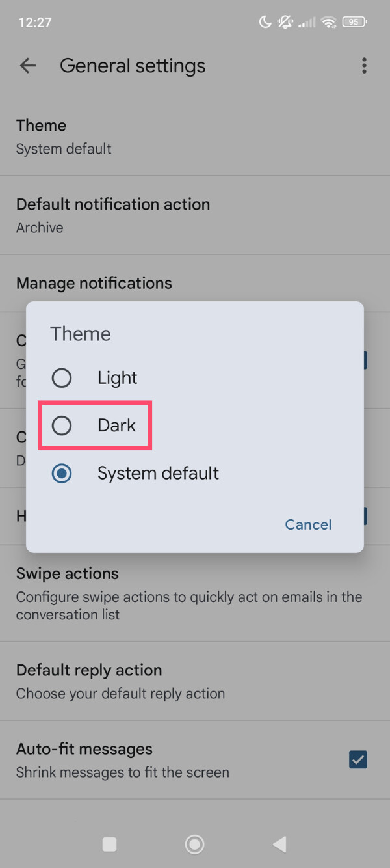
Task: Tap the back arrow in General settings
Action: click(27, 65)
